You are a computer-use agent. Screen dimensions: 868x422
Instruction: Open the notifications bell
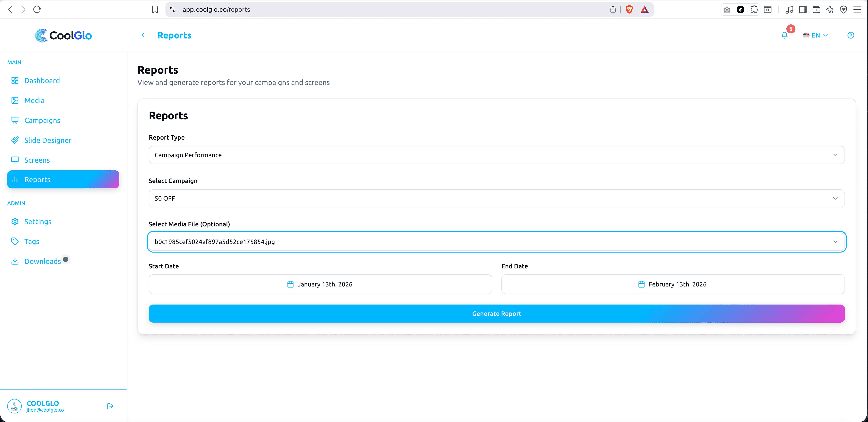pos(784,35)
